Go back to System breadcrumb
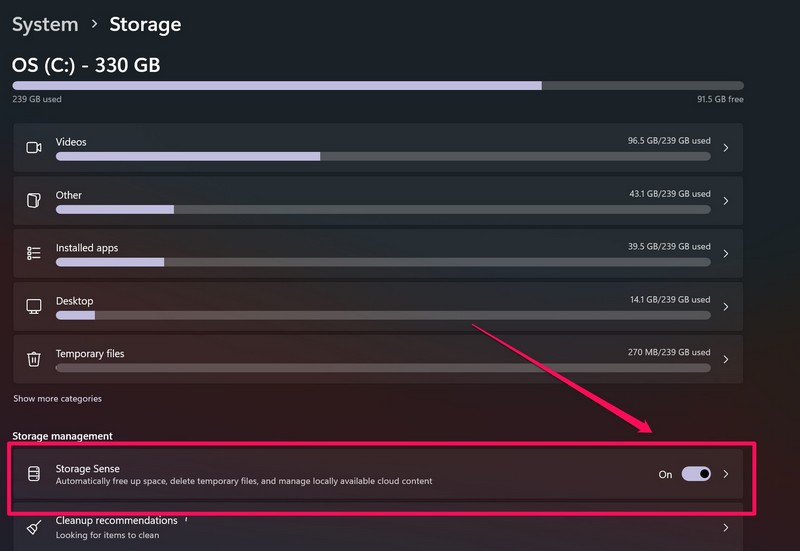The width and height of the screenshot is (800, 551). pyautogui.click(x=45, y=24)
